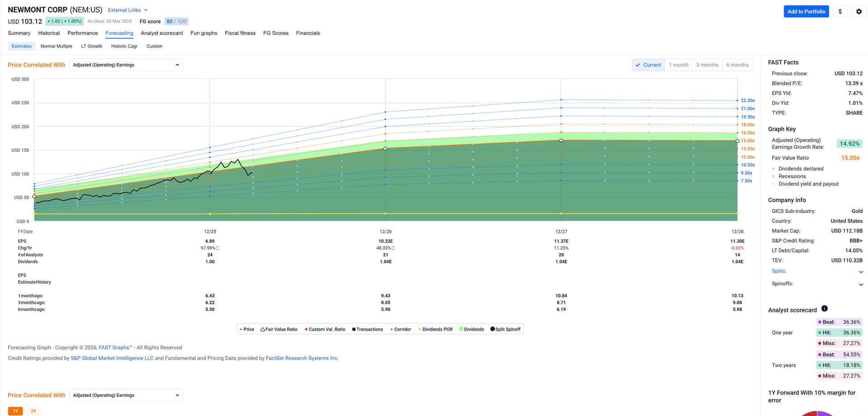Image resolution: width=868 pixels, height=416 pixels.
Task: Click the dollar currency icon button
Action: [x=840, y=12]
